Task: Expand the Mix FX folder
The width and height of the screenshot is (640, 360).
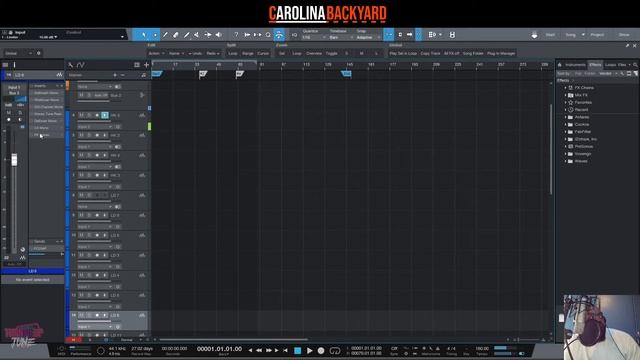Action: 565,95
